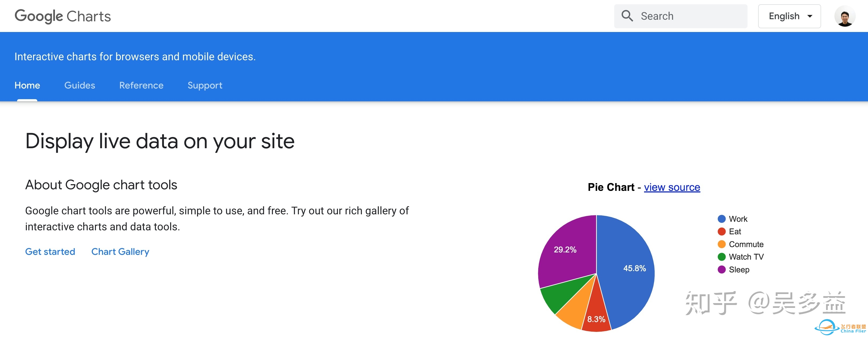Navigate to the Home tab
868x338 pixels.
pos(27,85)
